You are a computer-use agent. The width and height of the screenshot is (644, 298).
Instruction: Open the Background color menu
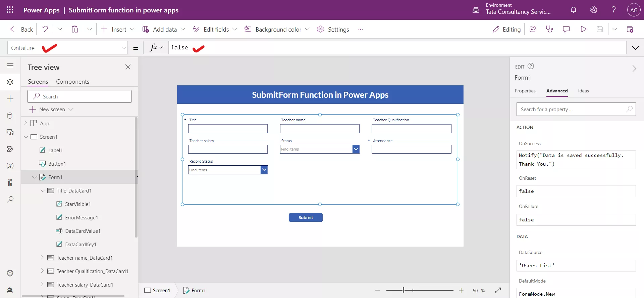pos(277,29)
